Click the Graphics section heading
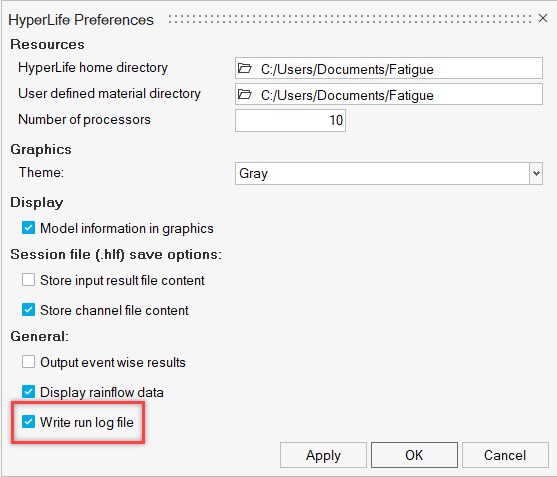The image size is (557, 477). pos(41,150)
